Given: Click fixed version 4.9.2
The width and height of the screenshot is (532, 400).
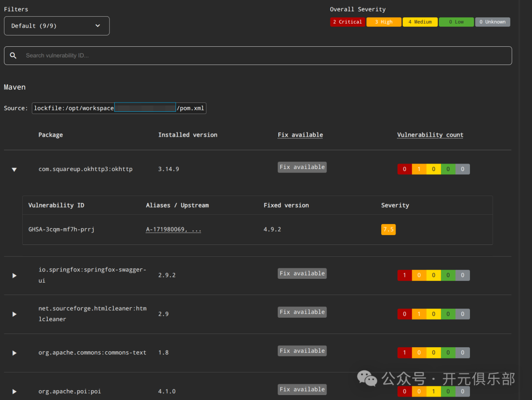Looking at the screenshot, I should pos(272,230).
